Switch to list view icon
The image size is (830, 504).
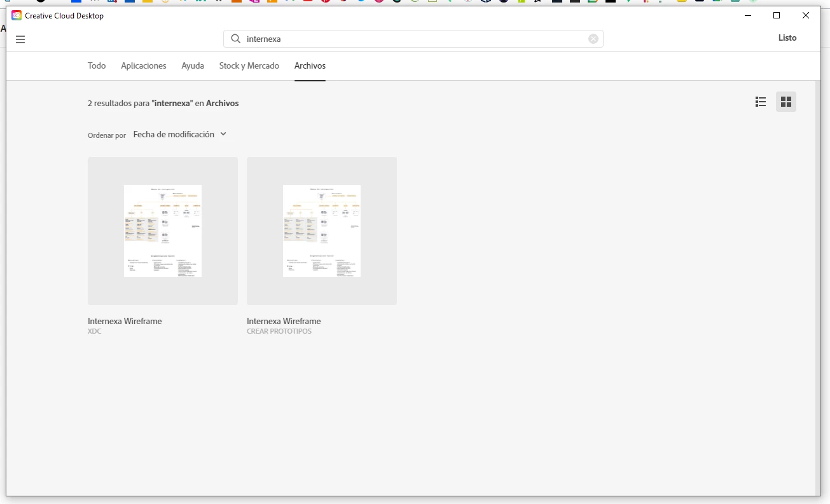[x=761, y=102]
